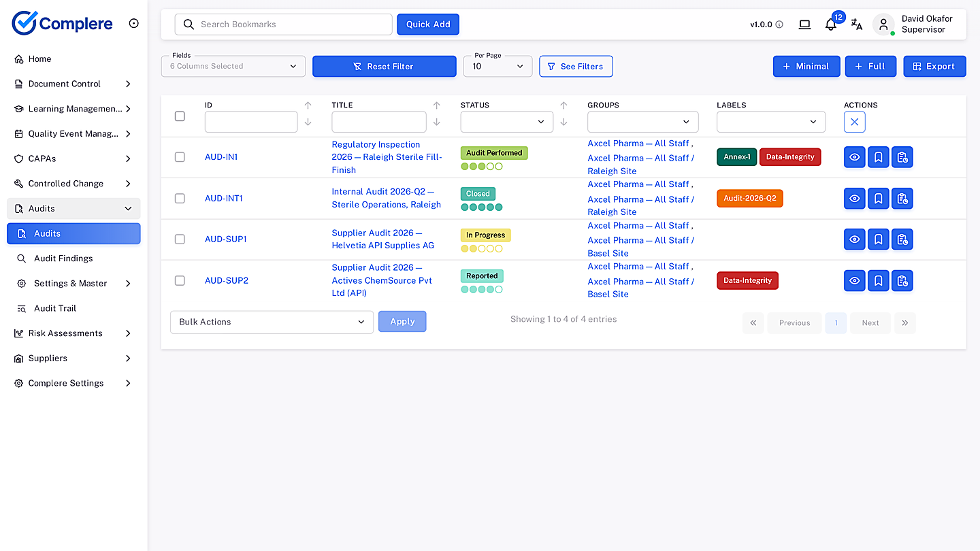Open the Status filter dropdown
Screen dimensions: 980x551
click(506, 122)
